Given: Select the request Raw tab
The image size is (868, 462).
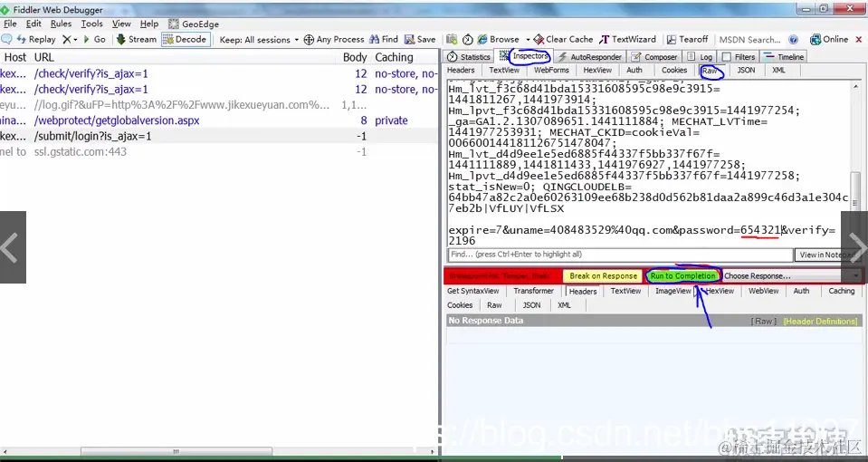Looking at the screenshot, I should (x=711, y=71).
